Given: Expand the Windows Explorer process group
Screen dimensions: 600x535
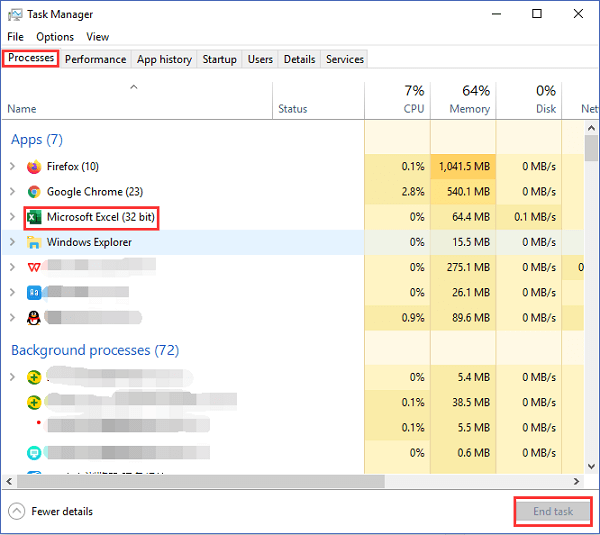Looking at the screenshot, I should [x=12, y=242].
